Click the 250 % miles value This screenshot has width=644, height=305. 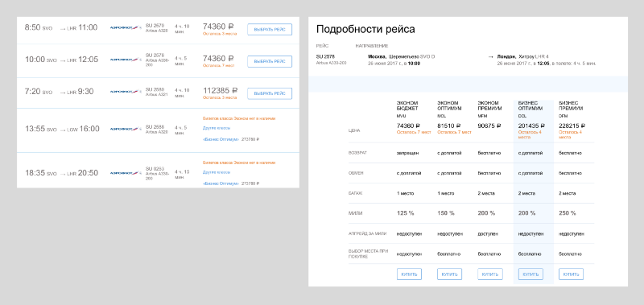click(x=568, y=213)
